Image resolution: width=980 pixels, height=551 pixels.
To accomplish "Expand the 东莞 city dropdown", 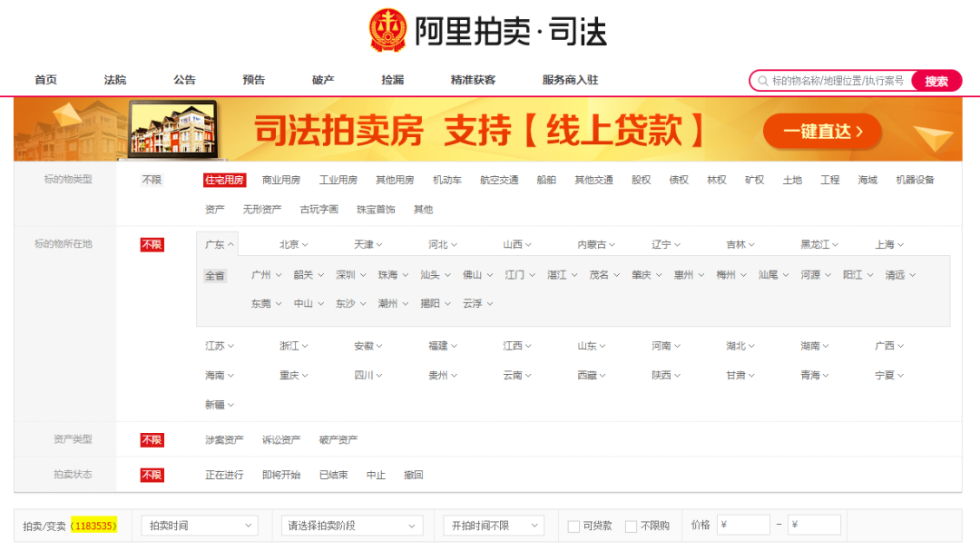I will pos(266,304).
